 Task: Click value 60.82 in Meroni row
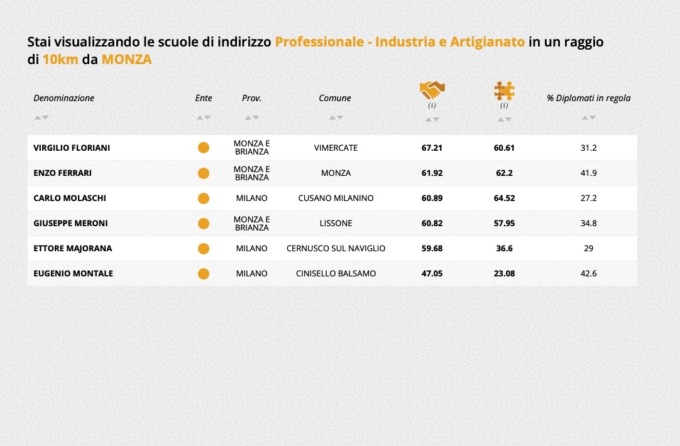(x=432, y=223)
